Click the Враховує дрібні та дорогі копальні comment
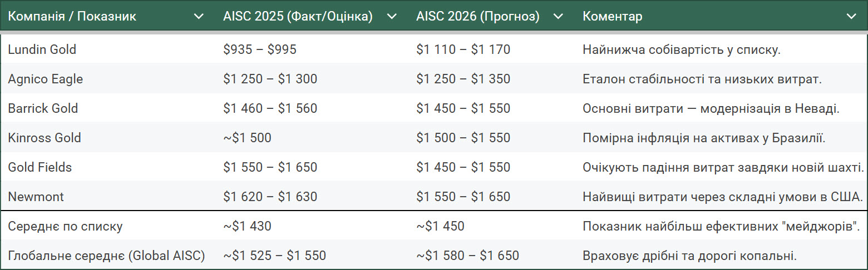 [690, 256]
